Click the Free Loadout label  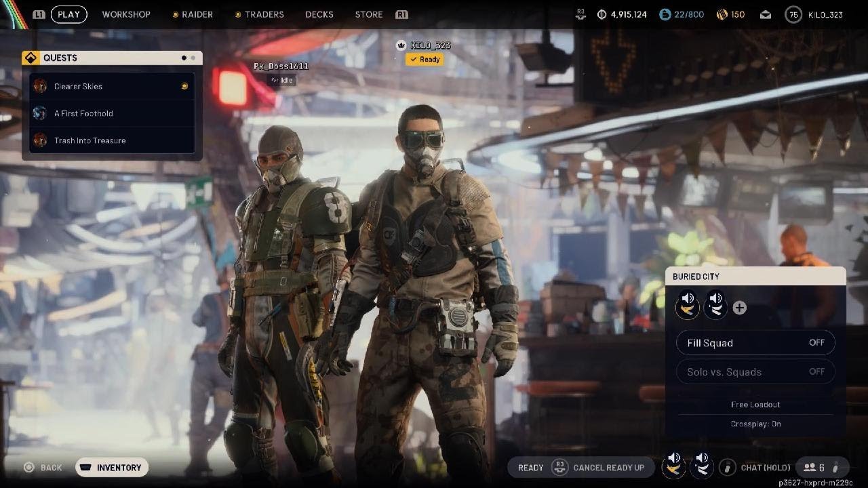(755, 405)
